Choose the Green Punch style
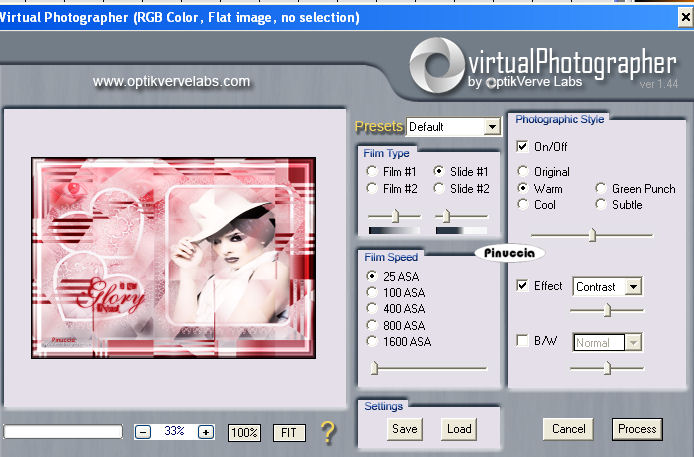This screenshot has width=694, height=457. tap(601, 188)
